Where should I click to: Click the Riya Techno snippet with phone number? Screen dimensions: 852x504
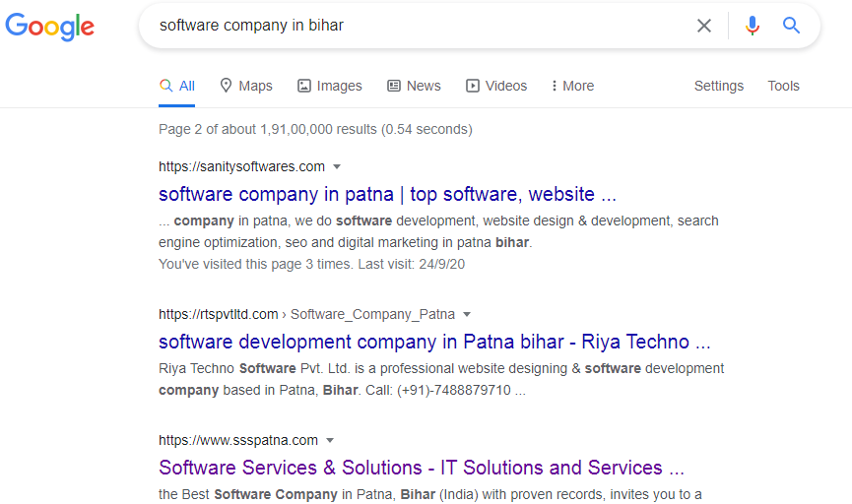pos(441,379)
